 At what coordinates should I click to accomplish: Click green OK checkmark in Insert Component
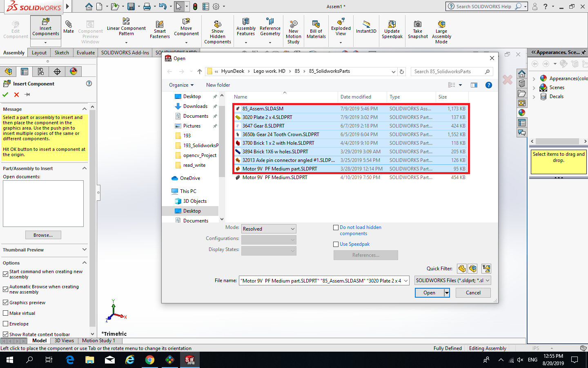(5, 94)
